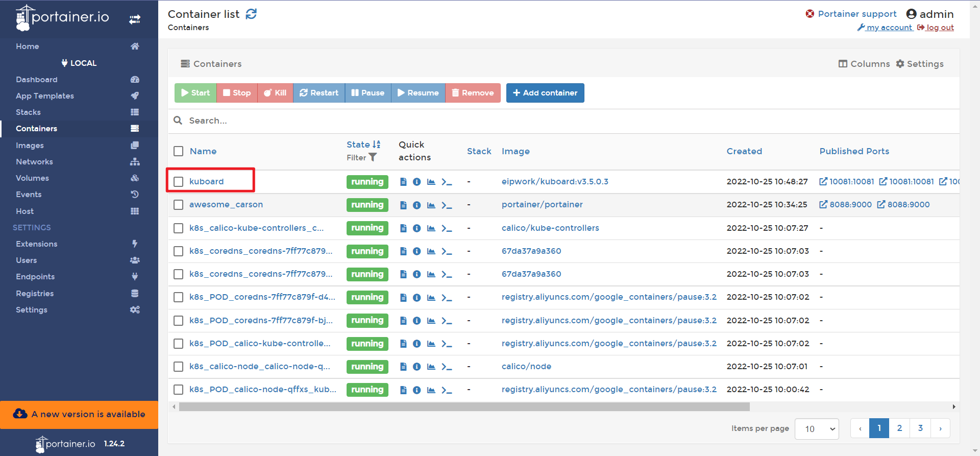View stats for k8s_calico-node_calico-node container
The image size is (980, 456).
pos(431,367)
